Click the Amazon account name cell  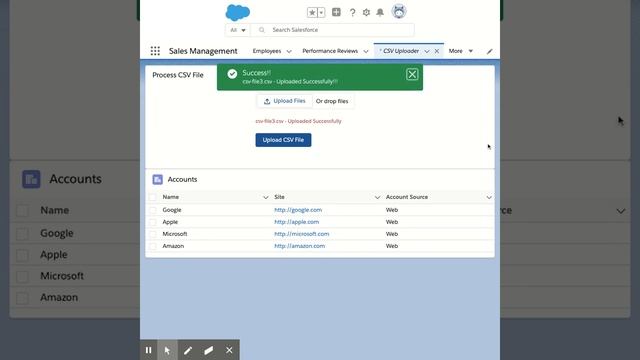[x=173, y=246]
